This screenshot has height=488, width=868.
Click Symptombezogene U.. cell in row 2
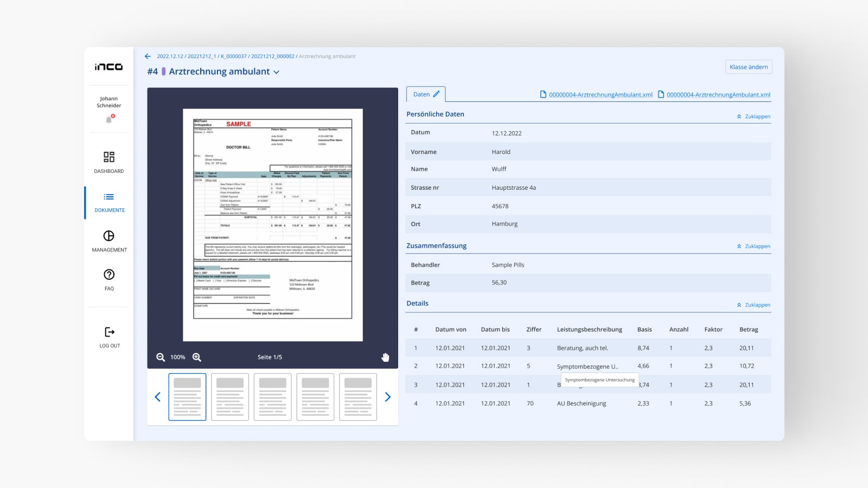point(588,367)
